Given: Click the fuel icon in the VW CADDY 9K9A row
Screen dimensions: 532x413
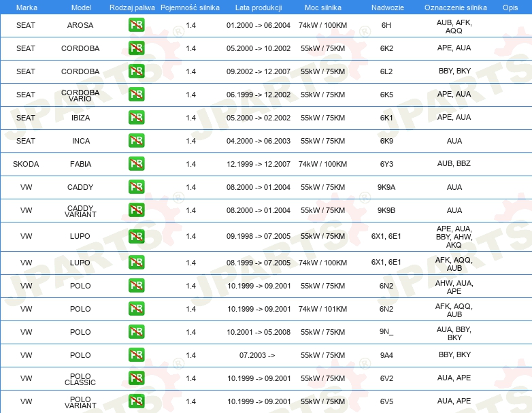Looking at the screenshot, I should 136,186.
